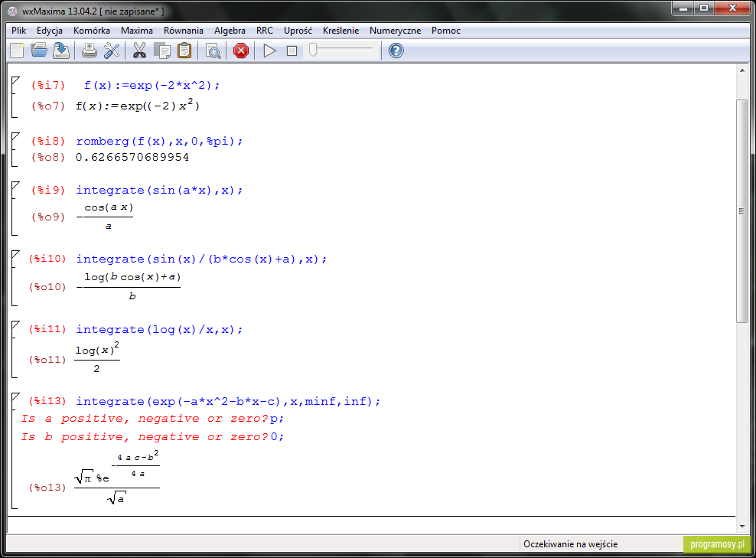Click question 'Is b positive, negative or zero?'

pyautogui.click(x=144, y=437)
